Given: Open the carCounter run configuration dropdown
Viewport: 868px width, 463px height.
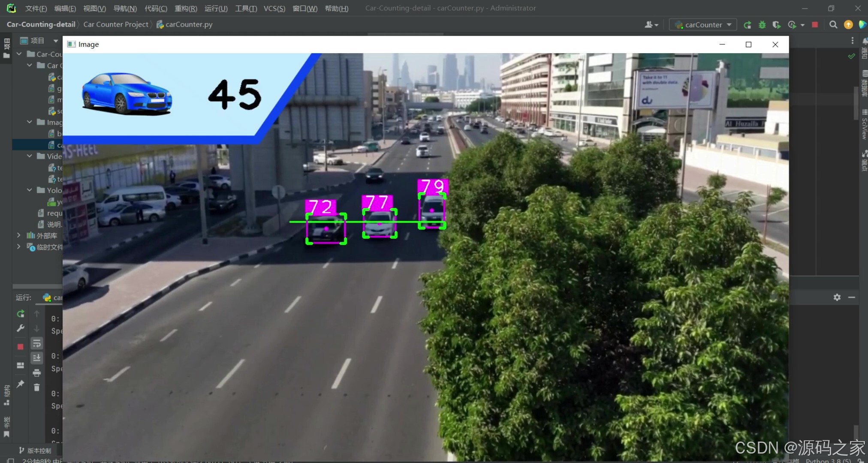Looking at the screenshot, I should [x=703, y=25].
